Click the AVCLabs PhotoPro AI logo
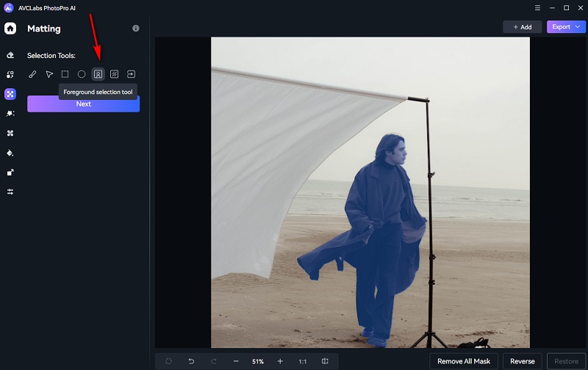Viewport: 588px width, 370px height. coord(9,8)
